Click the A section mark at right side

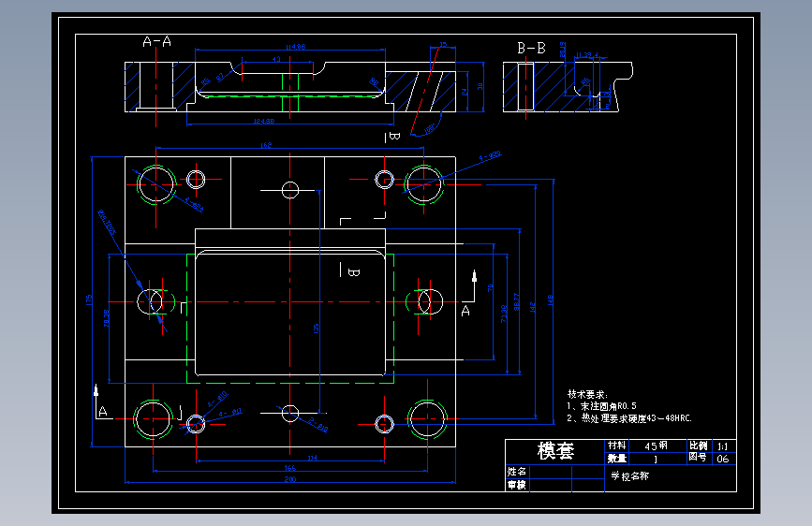pos(465,311)
